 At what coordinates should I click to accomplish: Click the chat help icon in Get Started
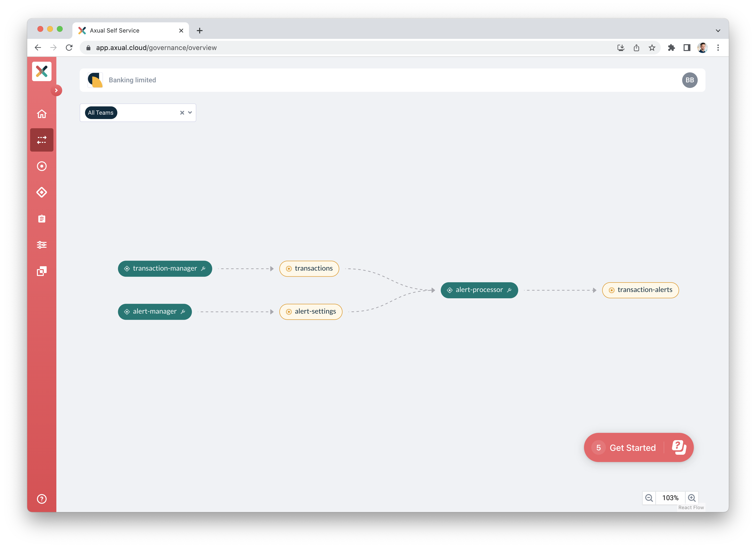(679, 447)
